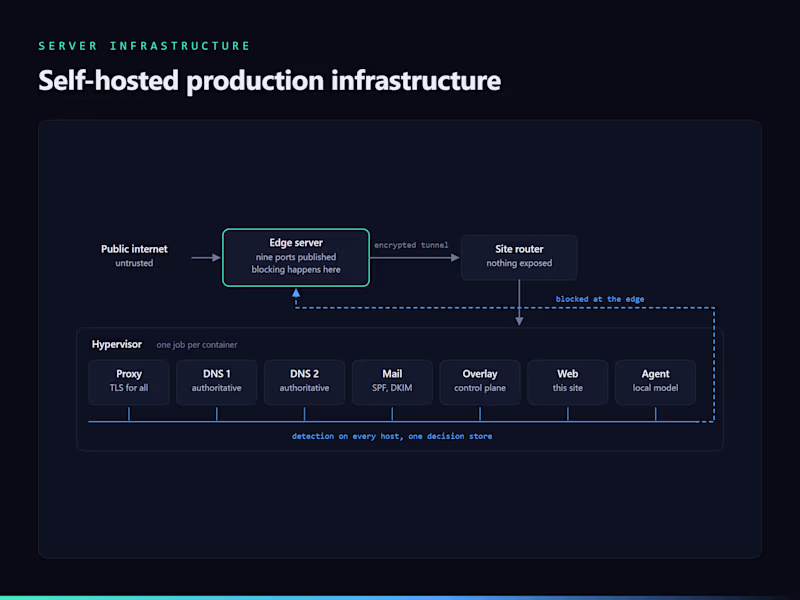Select the Agent local model container
The height and width of the screenshot is (600, 800).
(x=655, y=382)
